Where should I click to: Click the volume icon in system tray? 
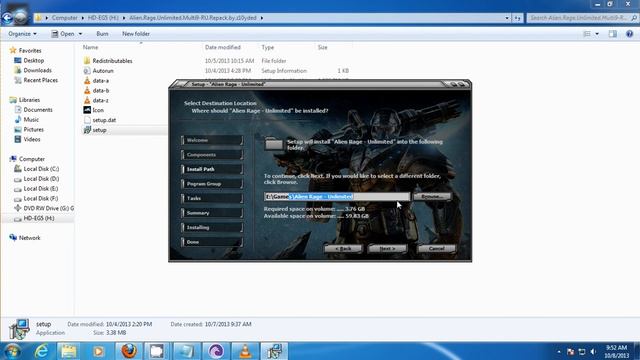coord(593,351)
